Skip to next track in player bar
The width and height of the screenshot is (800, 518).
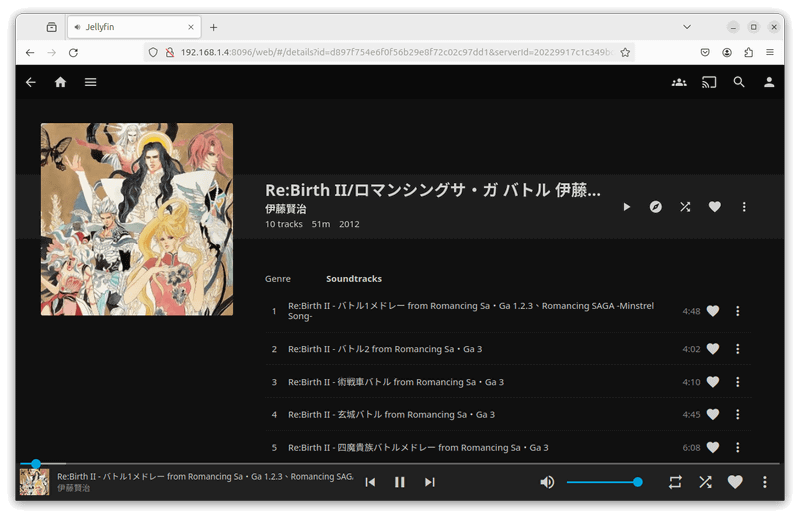[x=430, y=482]
